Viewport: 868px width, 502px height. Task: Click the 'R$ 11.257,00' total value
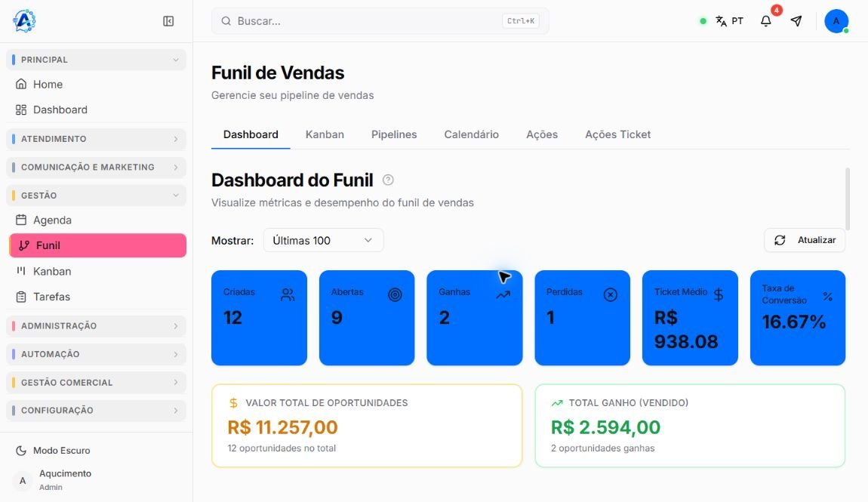click(x=282, y=427)
